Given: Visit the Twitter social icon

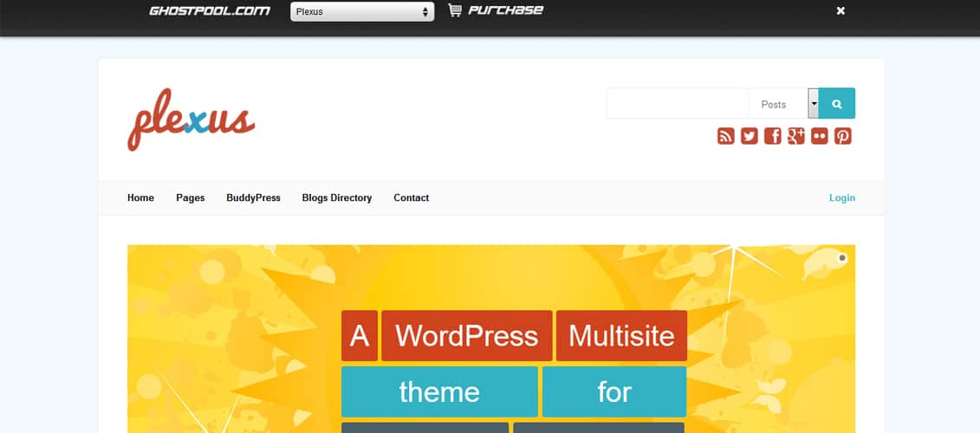Looking at the screenshot, I should [749, 136].
